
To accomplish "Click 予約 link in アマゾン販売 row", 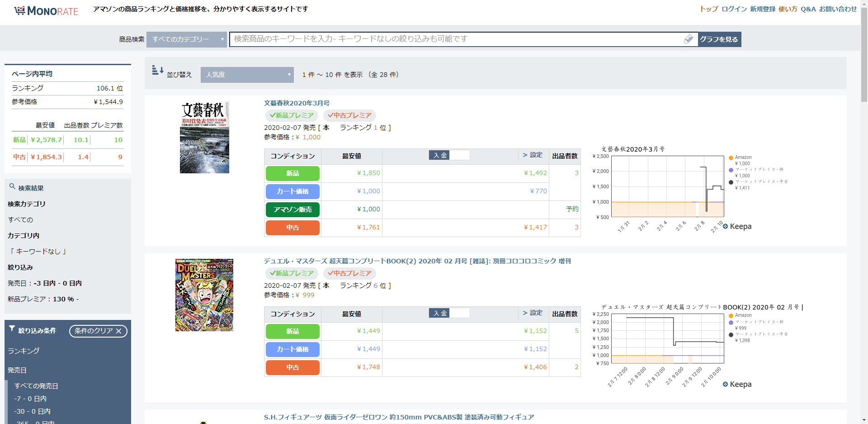I will [x=572, y=209].
